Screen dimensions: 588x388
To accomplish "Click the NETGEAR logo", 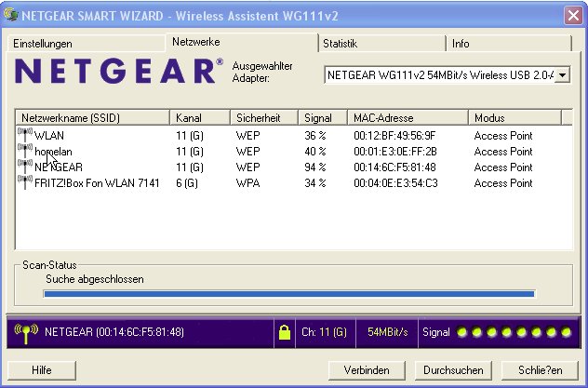I will tap(119, 71).
